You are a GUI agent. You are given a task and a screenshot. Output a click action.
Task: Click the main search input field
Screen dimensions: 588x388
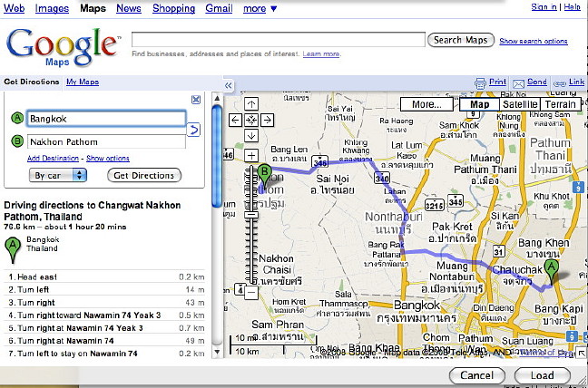click(279, 39)
